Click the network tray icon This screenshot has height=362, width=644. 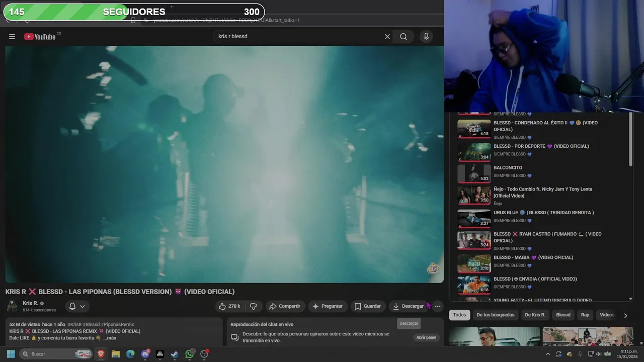pyautogui.click(x=591, y=354)
